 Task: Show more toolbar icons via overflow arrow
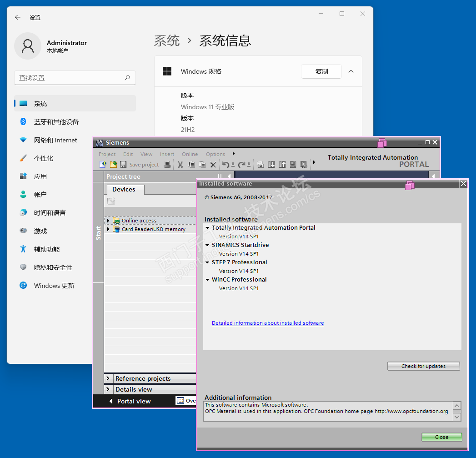click(x=314, y=162)
